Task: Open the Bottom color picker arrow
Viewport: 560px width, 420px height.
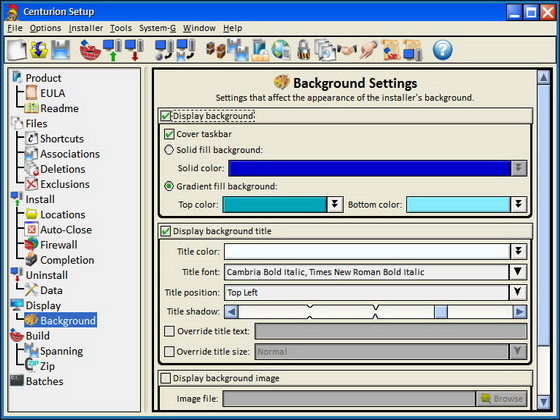Action: click(x=518, y=205)
